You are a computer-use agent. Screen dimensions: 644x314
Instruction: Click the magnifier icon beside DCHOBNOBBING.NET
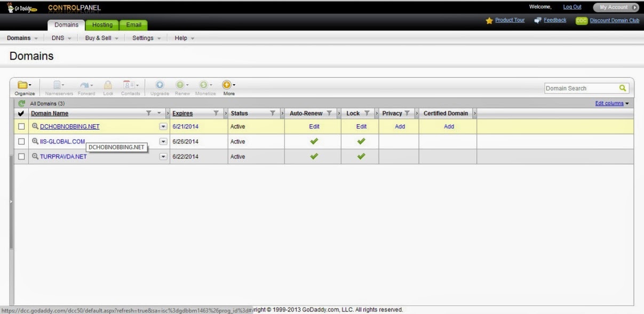coord(35,126)
